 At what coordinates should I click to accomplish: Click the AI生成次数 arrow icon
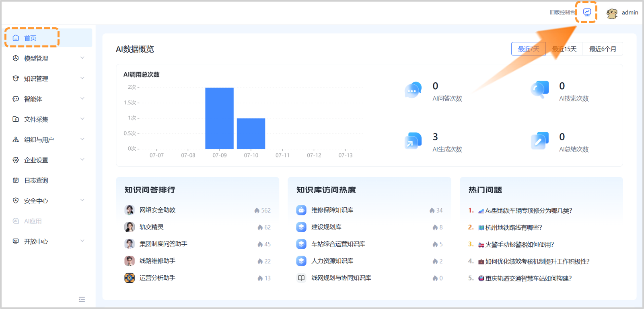point(413,141)
